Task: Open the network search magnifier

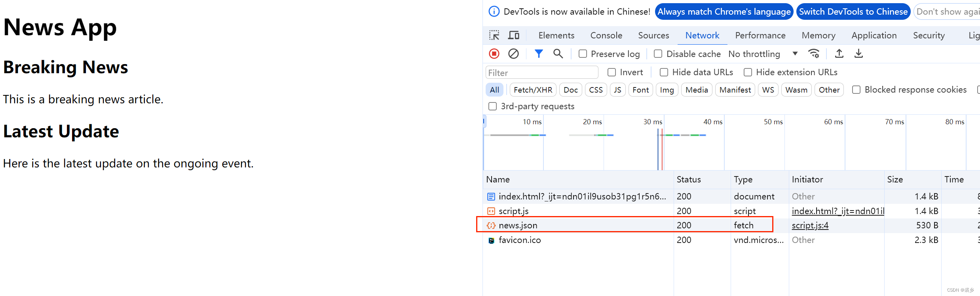Action: coord(558,53)
